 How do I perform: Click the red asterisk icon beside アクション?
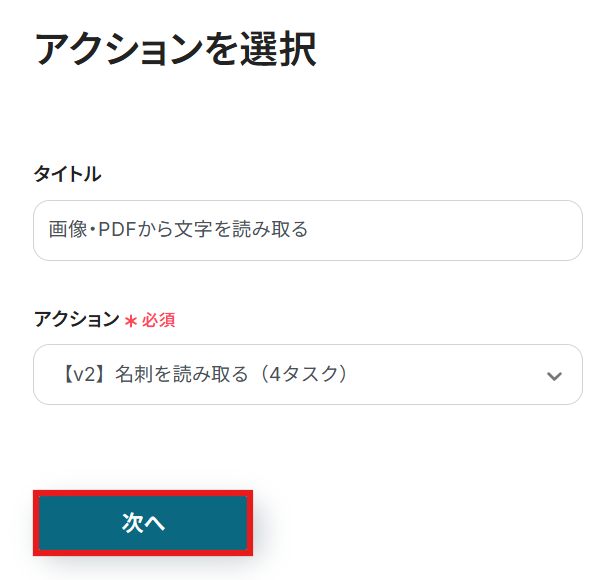pyautogui.click(x=130, y=321)
